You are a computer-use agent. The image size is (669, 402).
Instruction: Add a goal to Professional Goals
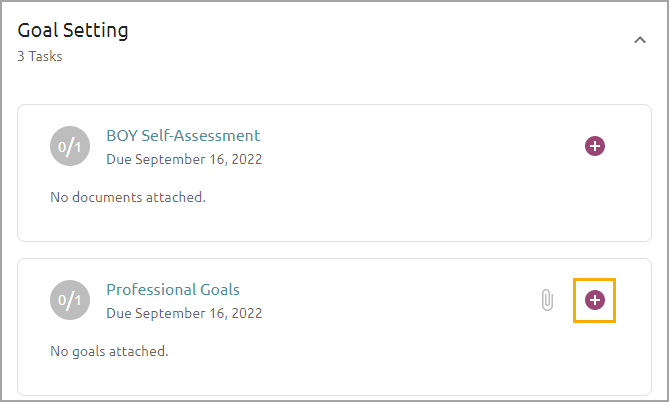[x=594, y=300]
